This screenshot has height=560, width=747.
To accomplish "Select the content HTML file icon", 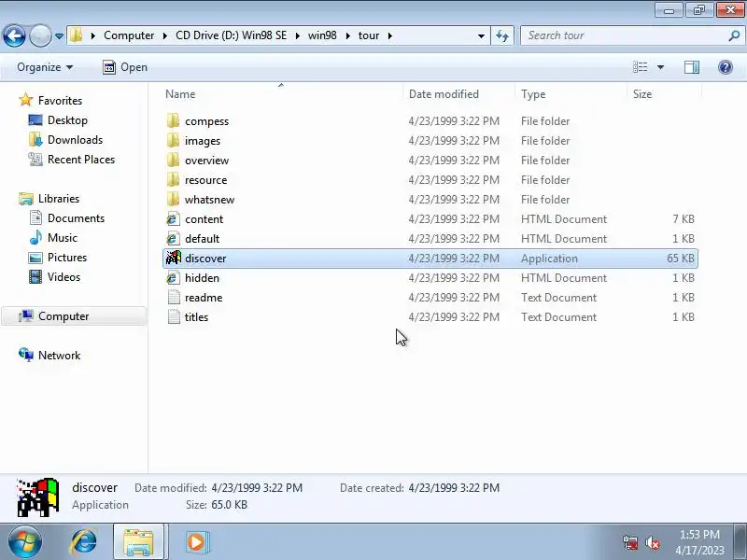I will [x=173, y=219].
